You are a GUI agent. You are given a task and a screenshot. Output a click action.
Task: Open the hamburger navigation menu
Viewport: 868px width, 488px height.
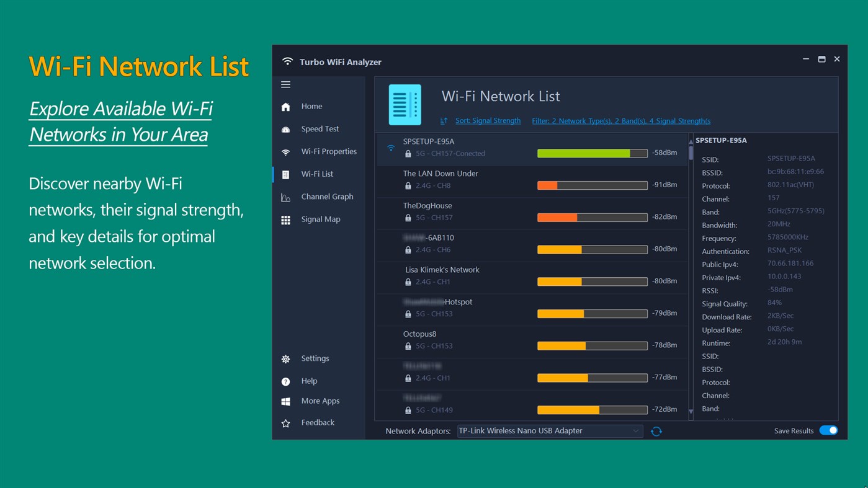coord(285,84)
